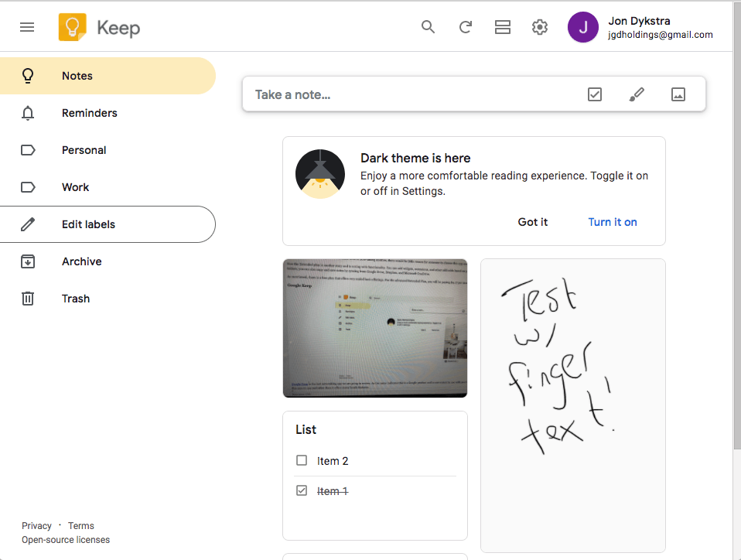This screenshot has width=741, height=560.
Task: Open the Privacy link
Action: pyautogui.click(x=36, y=525)
